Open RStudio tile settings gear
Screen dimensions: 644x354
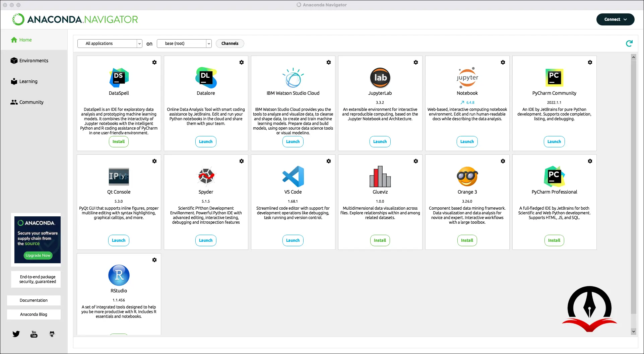coord(154,260)
